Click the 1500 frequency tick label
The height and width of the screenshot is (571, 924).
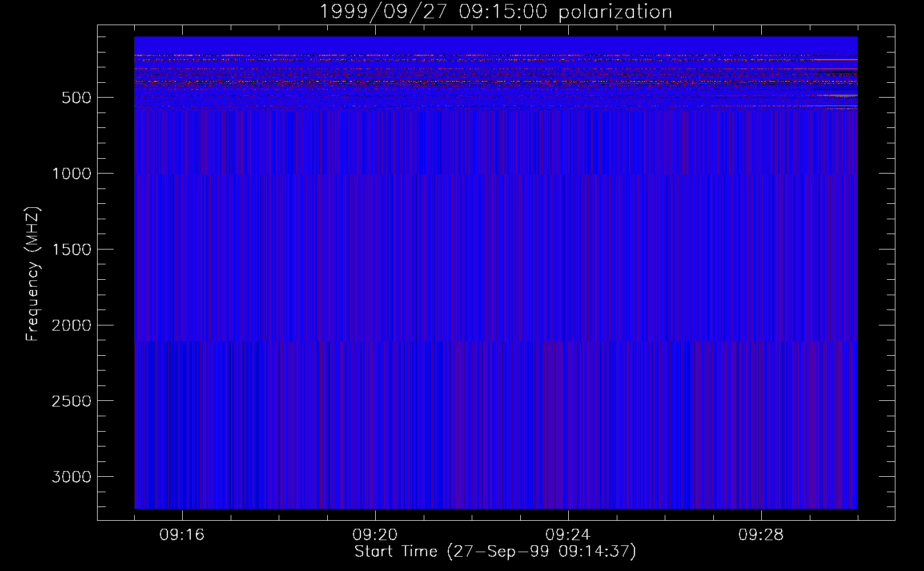[x=71, y=250]
